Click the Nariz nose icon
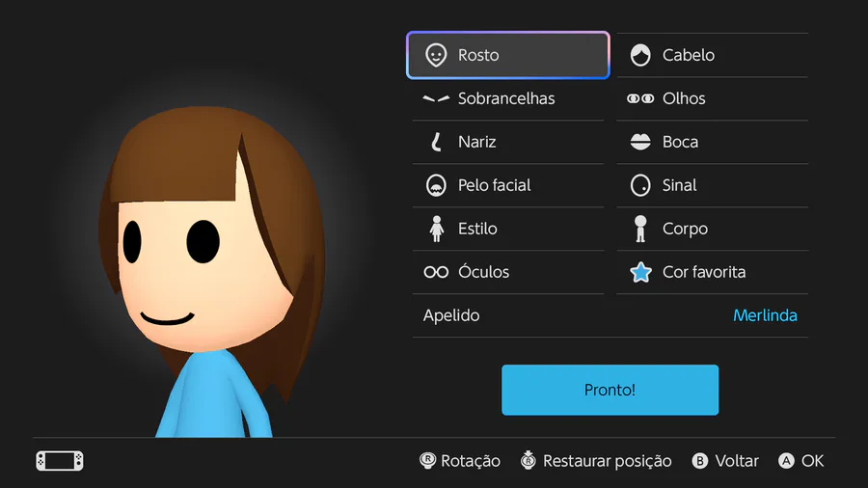The height and width of the screenshot is (488, 868). click(436, 142)
